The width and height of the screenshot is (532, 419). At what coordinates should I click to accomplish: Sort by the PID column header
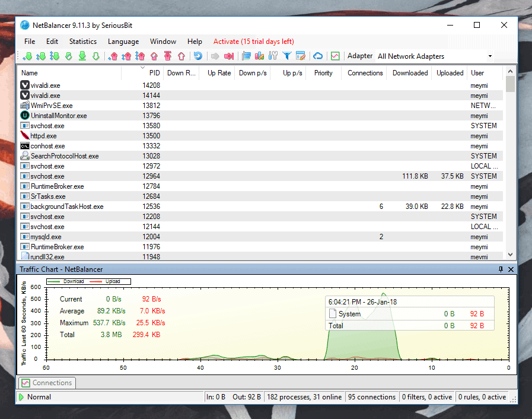pos(142,73)
